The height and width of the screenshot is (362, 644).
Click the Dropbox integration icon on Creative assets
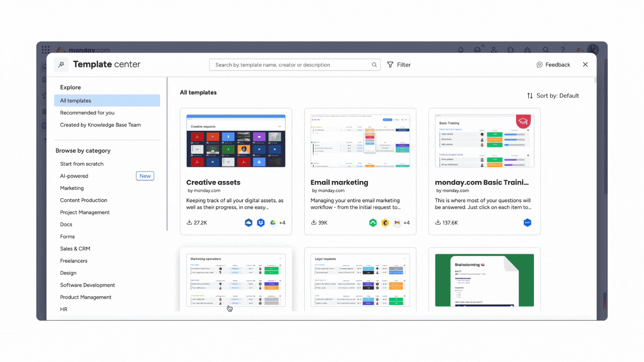[261, 223]
